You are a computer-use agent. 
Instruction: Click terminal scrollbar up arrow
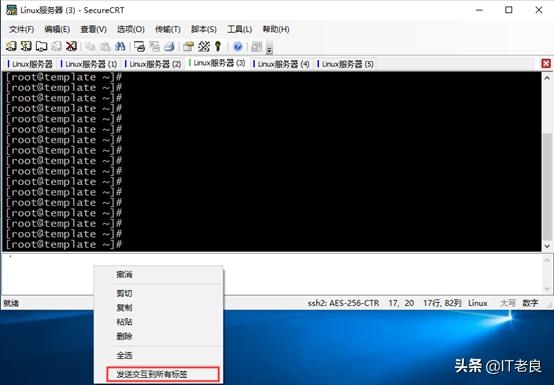tap(547, 77)
